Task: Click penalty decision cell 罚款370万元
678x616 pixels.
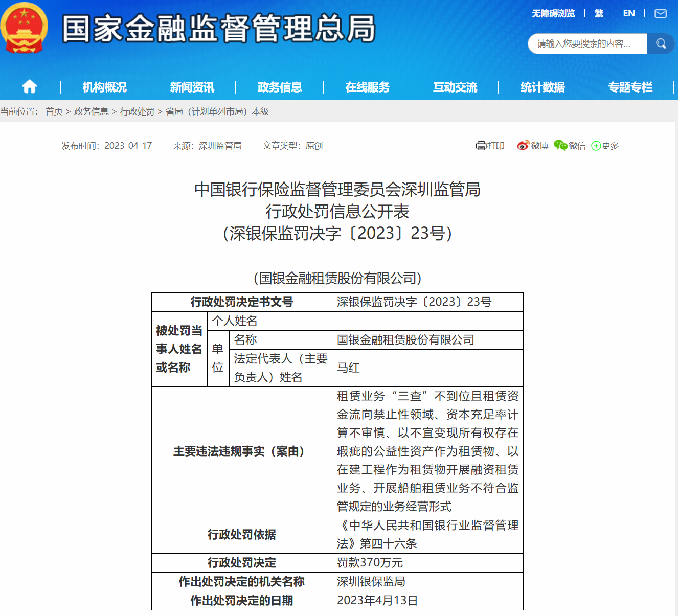Action: (x=427, y=563)
